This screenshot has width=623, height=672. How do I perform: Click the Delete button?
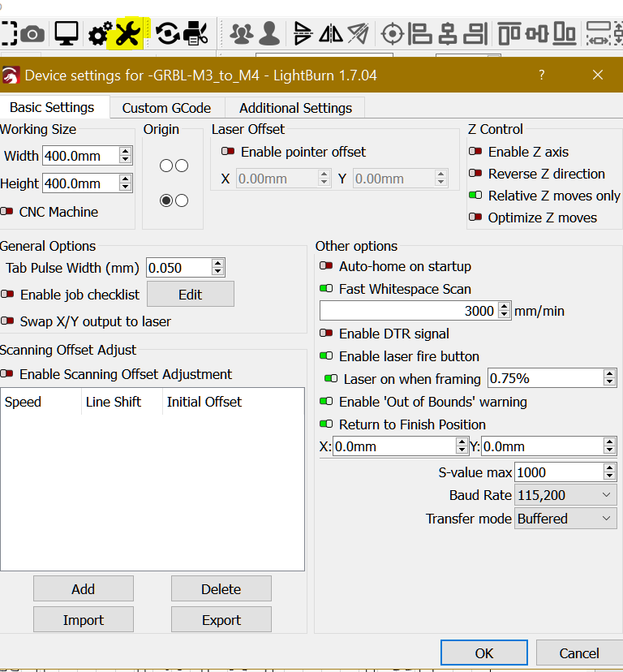tap(221, 589)
